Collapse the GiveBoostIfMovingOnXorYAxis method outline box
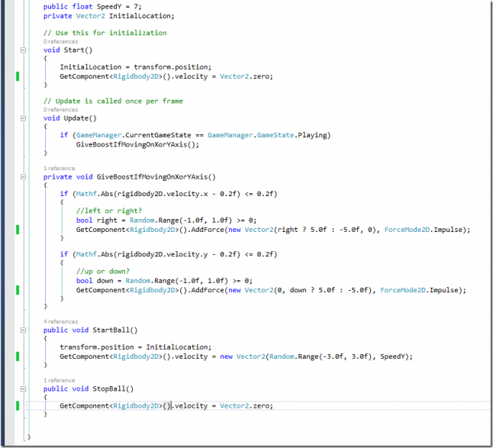Viewport: 493px width, 448px height. point(24,176)
